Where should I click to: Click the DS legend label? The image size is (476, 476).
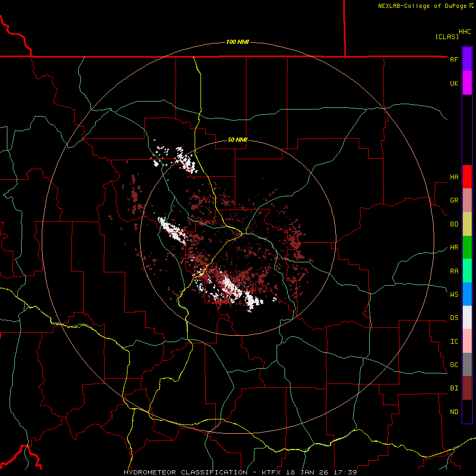click(454, 318)
